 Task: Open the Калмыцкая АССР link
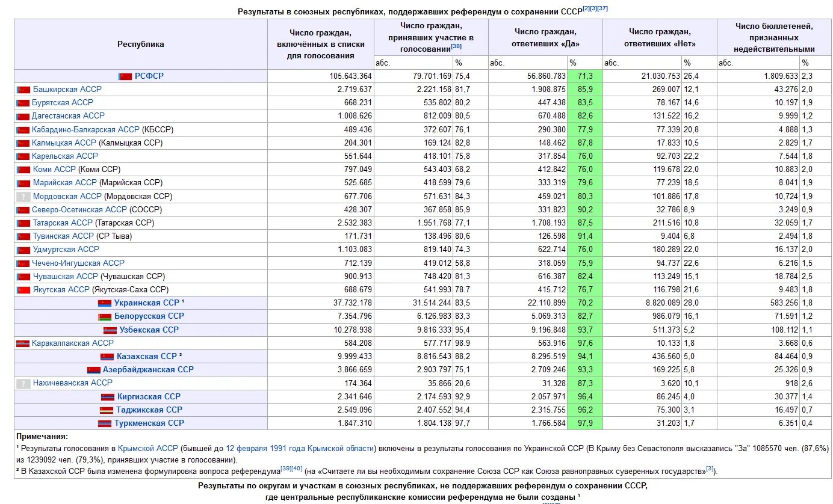coord(64,143)
